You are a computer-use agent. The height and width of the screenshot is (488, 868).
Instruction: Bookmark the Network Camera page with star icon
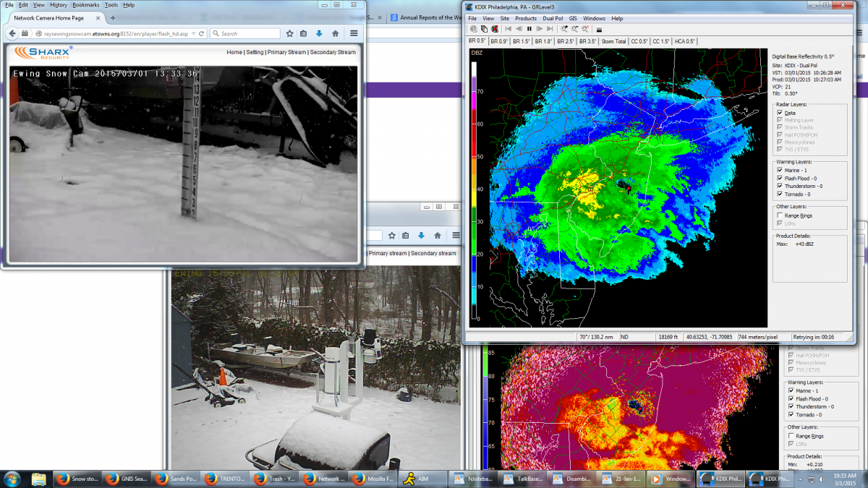click(289, 33)
